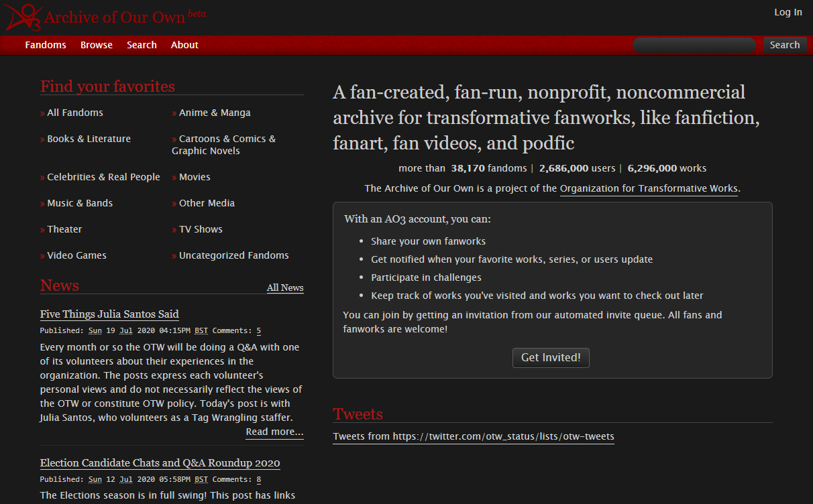This screenshot has height=504, width=813.
Task: Open the Search menu in navigation bar
Action: (142, 45)
